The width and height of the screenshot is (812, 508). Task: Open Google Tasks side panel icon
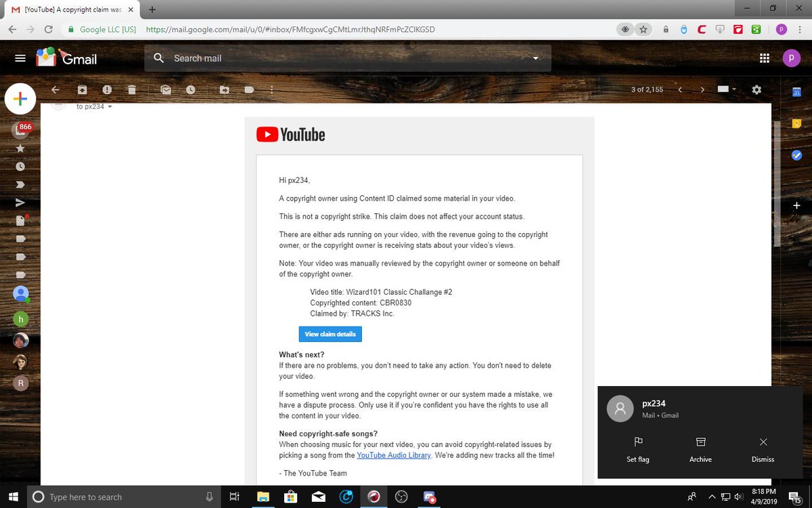[796, 154]
